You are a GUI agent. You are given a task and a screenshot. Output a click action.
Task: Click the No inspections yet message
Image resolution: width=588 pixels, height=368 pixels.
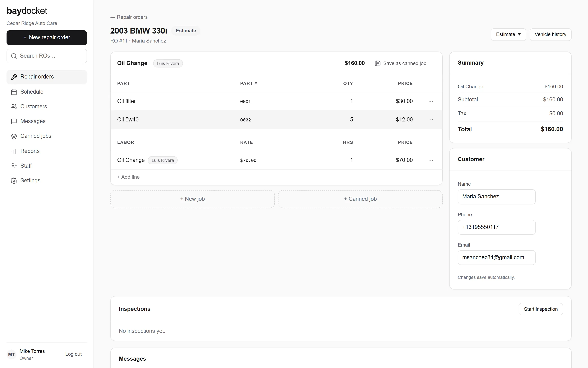point(142,331)
